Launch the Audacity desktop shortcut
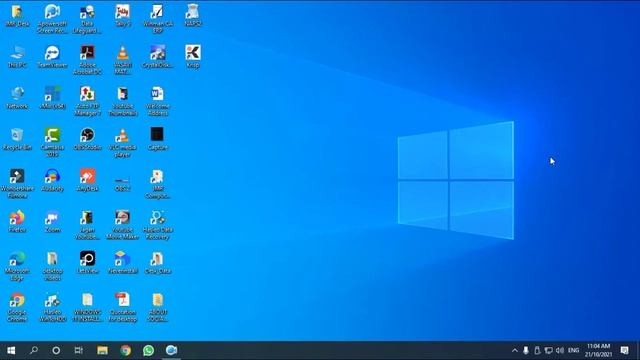 (52, 180)
